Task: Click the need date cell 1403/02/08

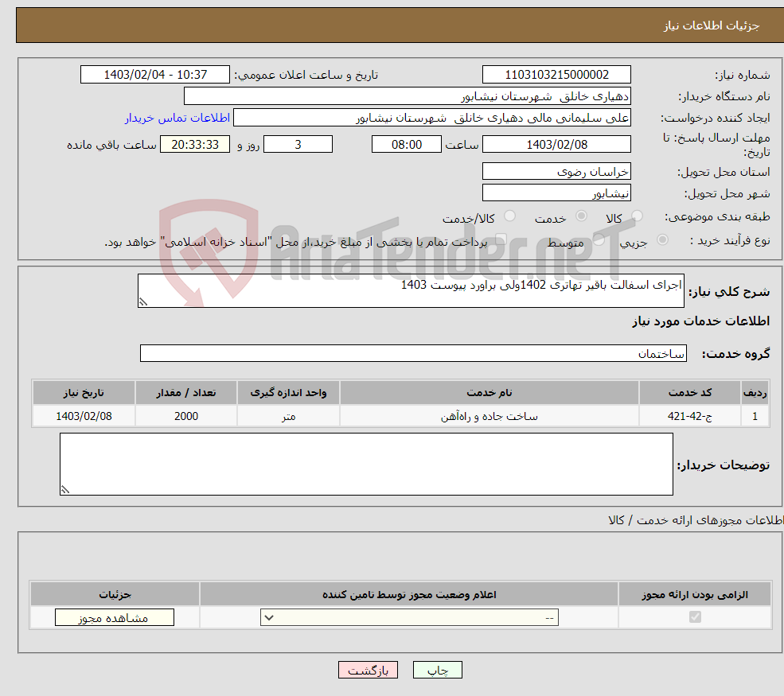Action: pyautogui.click(x=84, y=416)
